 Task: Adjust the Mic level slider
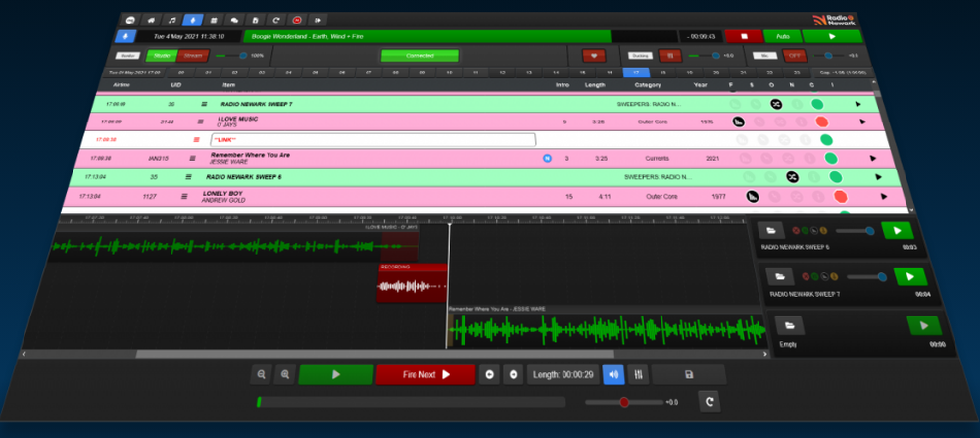coord(829,56)
